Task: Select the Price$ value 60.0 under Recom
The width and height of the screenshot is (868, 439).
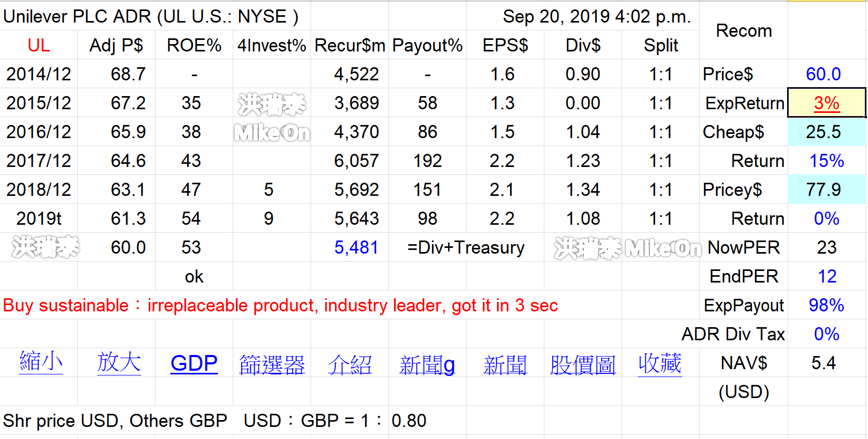Action: [823, 74]
